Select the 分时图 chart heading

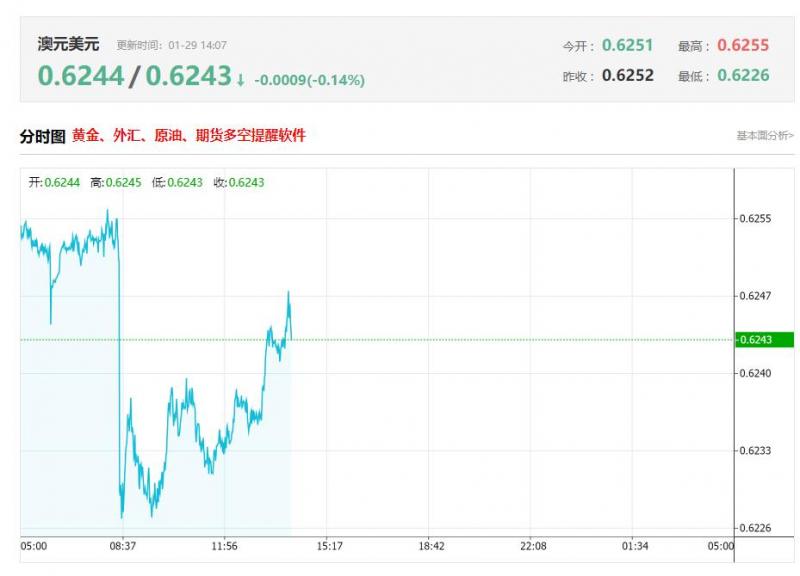pos(43,136)
